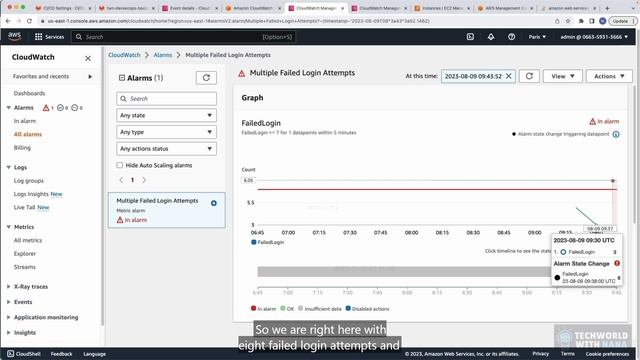Screen dimensions: 640x360
Task: Open Dashboards in sidebar
Action: [x=29, y=93]
